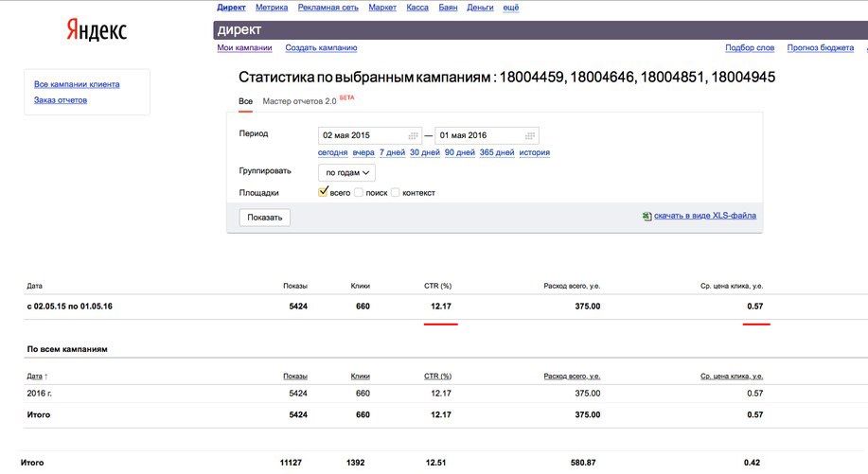868x474 pixels.
Task: Open calendar icon in start date field
Action: (x=413, y=135)
